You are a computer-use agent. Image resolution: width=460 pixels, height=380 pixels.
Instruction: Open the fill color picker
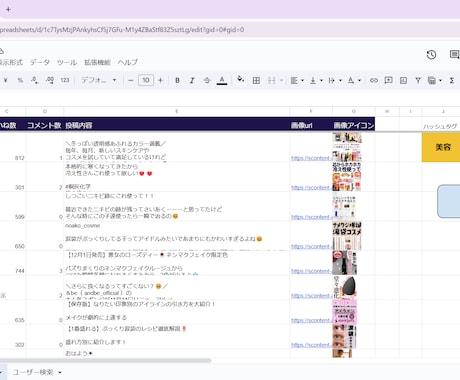240,80
